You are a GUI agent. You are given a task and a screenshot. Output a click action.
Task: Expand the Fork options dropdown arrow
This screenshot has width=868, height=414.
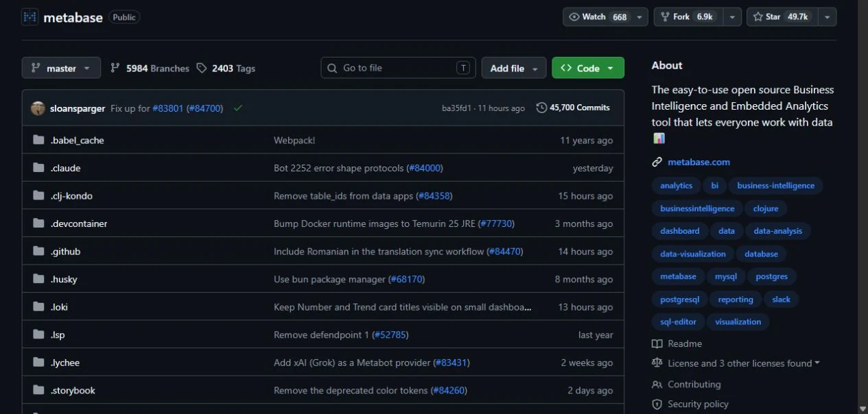[733, 17]
